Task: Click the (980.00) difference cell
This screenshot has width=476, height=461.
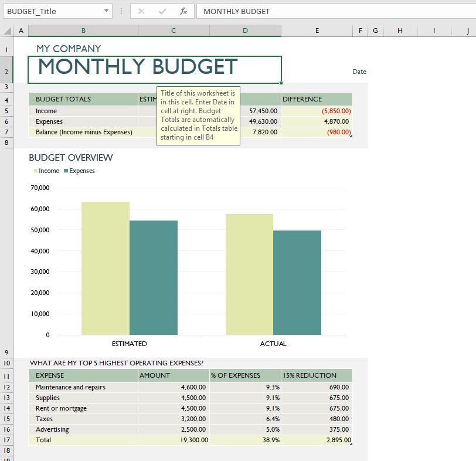Action: [317, 132]
